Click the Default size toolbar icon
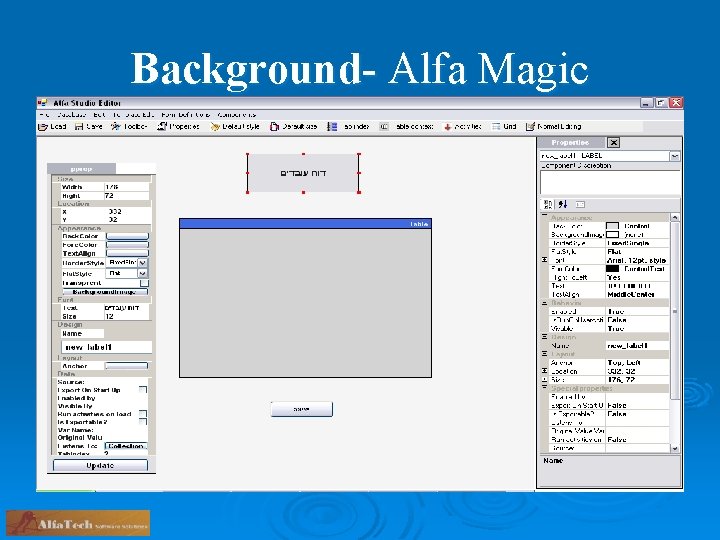720x540 pixels. pos(274,127)
